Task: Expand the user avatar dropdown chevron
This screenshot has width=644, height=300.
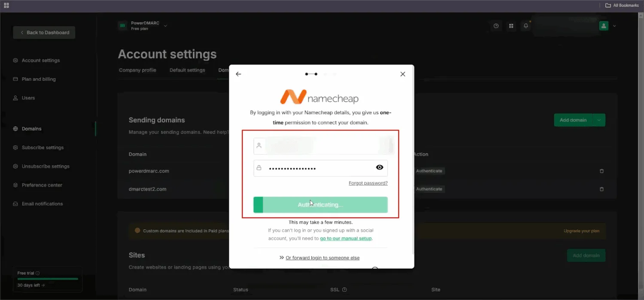Action: point(614,26)
